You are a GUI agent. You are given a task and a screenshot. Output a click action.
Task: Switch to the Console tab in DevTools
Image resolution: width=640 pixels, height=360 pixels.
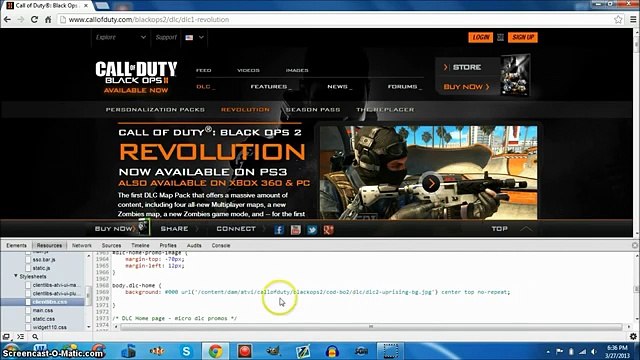click(221, 245)
